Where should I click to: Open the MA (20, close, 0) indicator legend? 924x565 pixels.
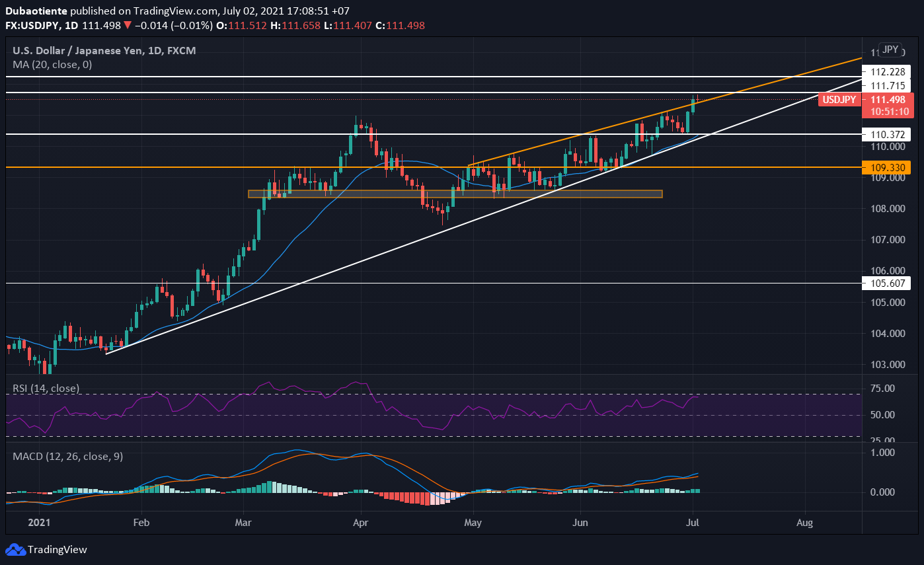click(52, 64)
